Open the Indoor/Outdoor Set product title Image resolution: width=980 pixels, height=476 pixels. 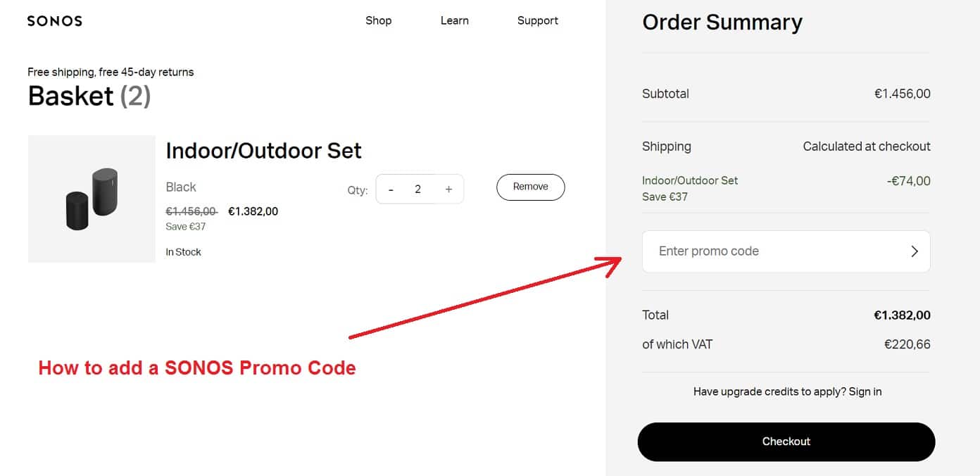[264, 150]
